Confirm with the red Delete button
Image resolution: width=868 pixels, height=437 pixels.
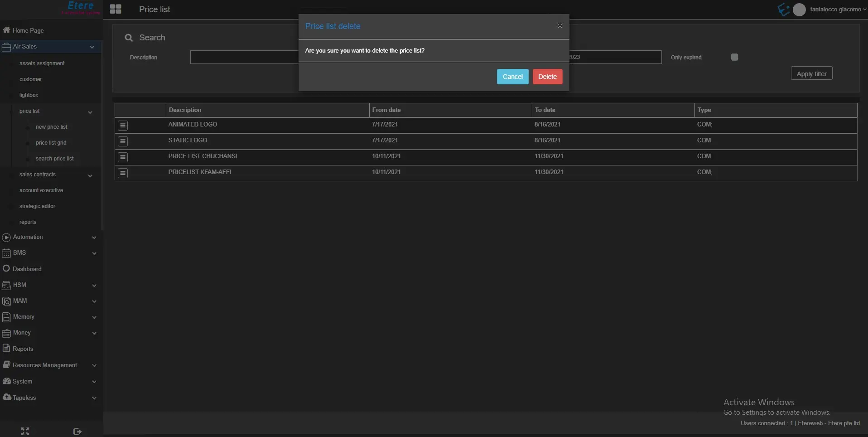547,77
